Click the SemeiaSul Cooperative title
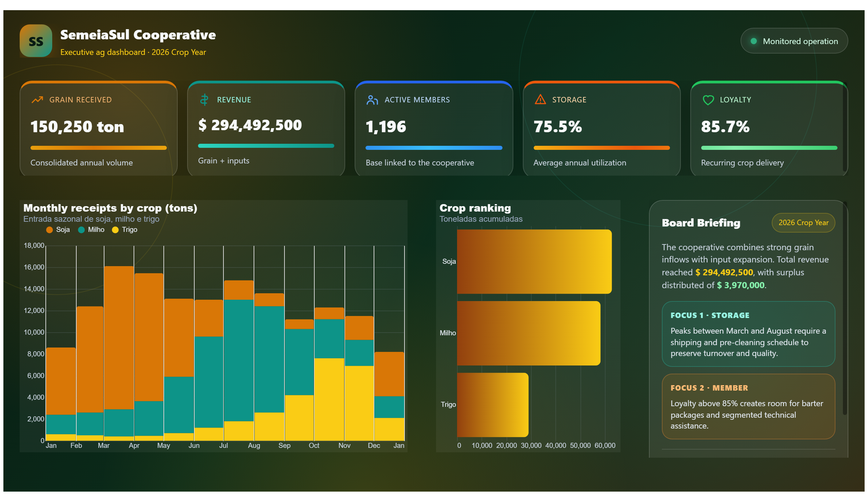This screenshot has width=868, height=495. (138, 35)
